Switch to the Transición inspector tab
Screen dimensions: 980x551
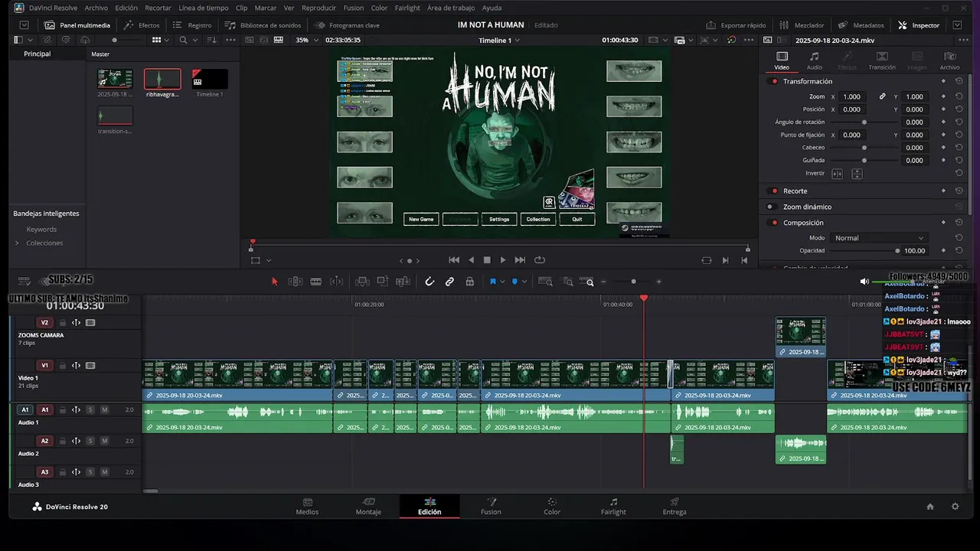tap(882, 60)
